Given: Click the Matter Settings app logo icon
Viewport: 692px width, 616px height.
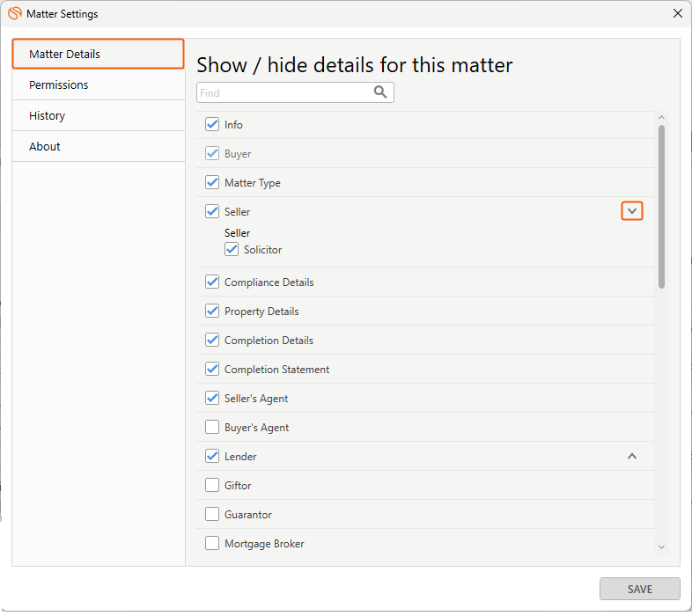Looking at the screenshot, I should [x=15, y=14].
